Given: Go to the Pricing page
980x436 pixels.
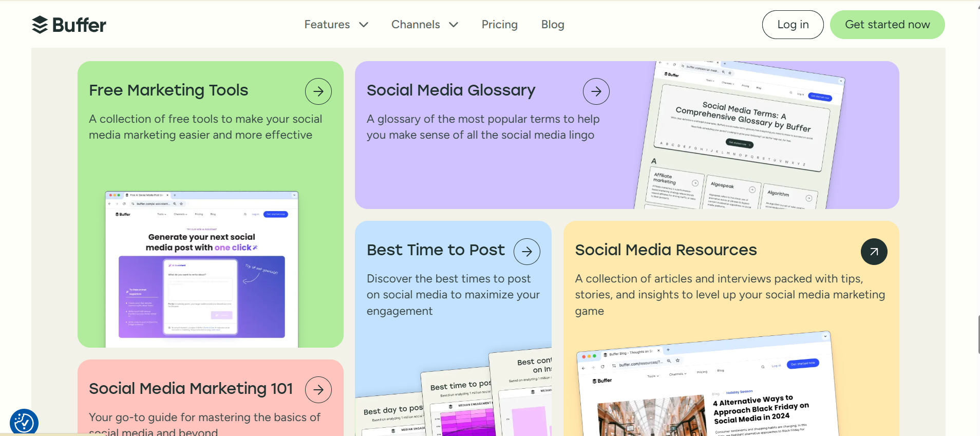Looking at the screenshot, I should [x=500, y=25].
